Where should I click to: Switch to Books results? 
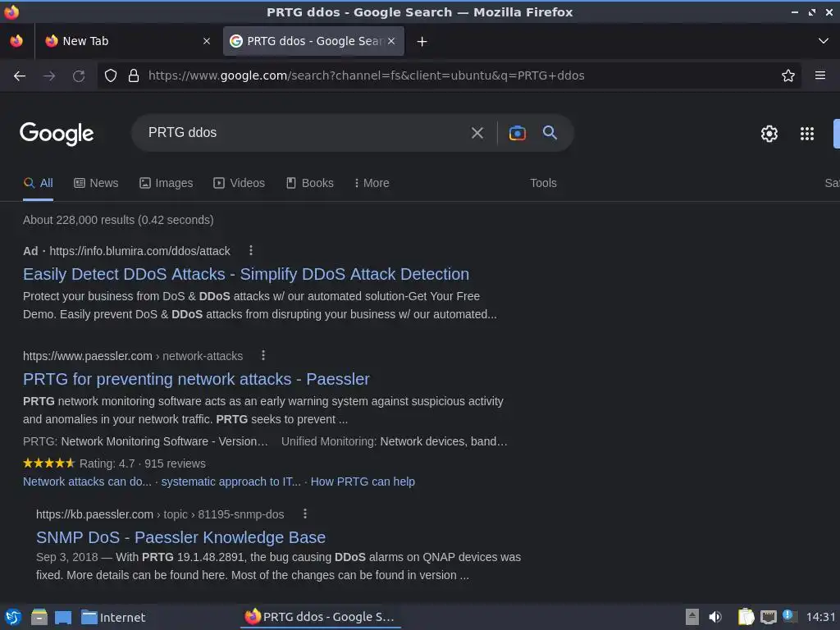coord(309,183)
